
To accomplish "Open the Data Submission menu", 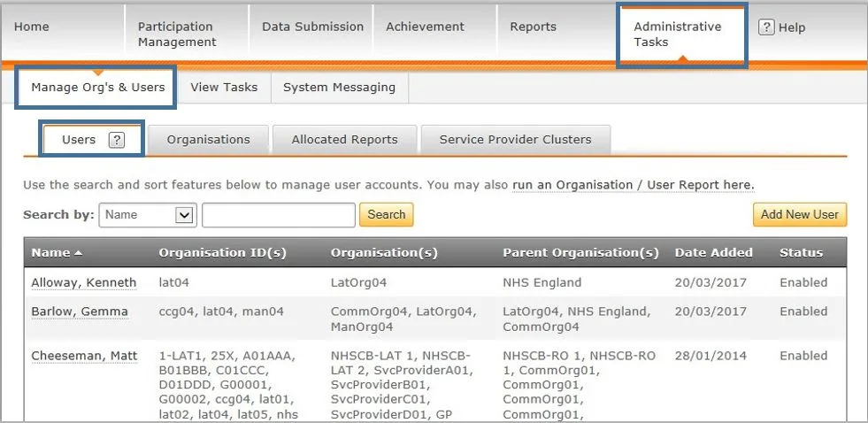I will [x=312, y=27].
